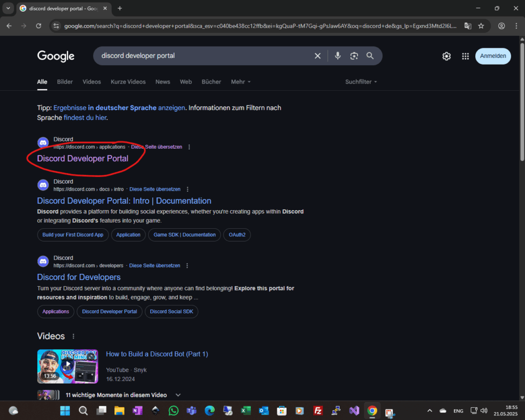Click the Anmelden sign-in button

493,56
